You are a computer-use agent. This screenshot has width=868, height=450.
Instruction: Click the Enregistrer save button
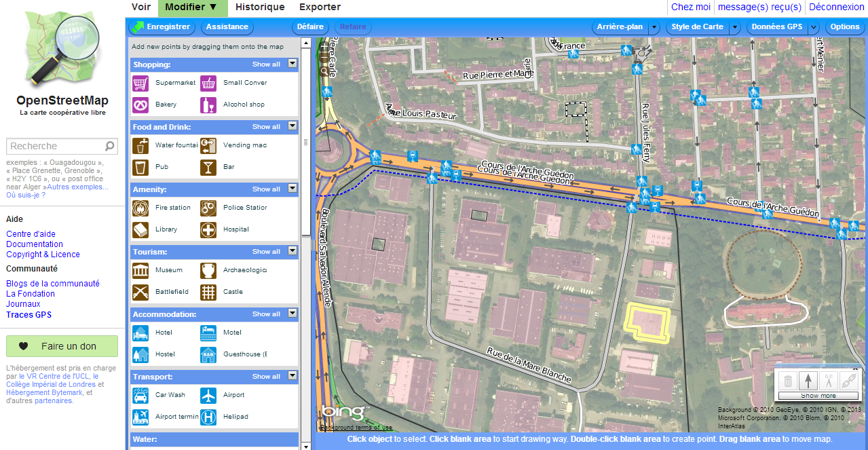pyautogui.click(x=162, y=27)
